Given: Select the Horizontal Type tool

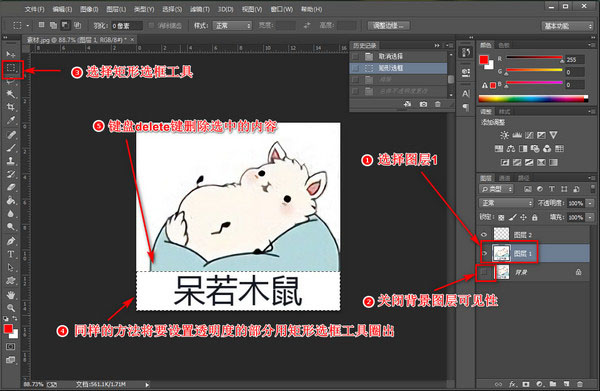Looking at the screenshot, I should [11, 254].
